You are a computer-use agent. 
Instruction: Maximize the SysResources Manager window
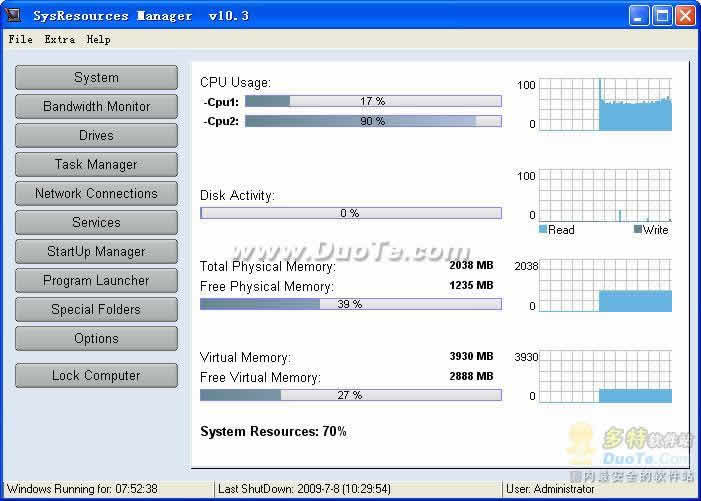click(662, 16)
